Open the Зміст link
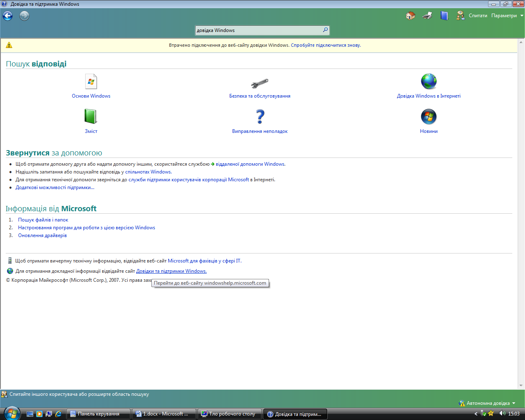 [91, 131]
